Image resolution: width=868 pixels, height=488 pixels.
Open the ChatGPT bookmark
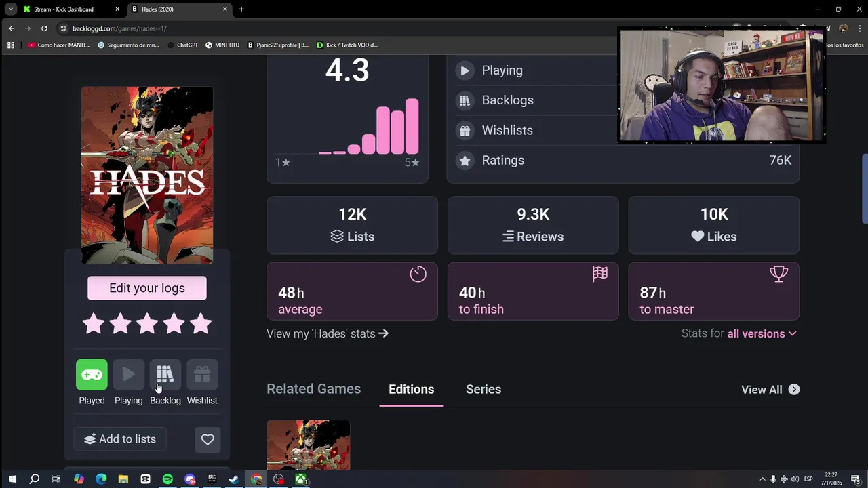click(182, 45)
